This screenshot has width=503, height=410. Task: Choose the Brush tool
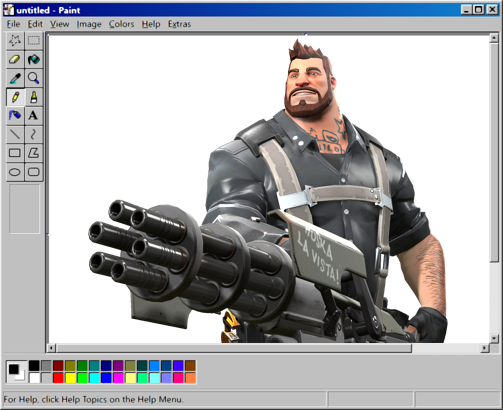pyautogui.click(x=34, y=97)
